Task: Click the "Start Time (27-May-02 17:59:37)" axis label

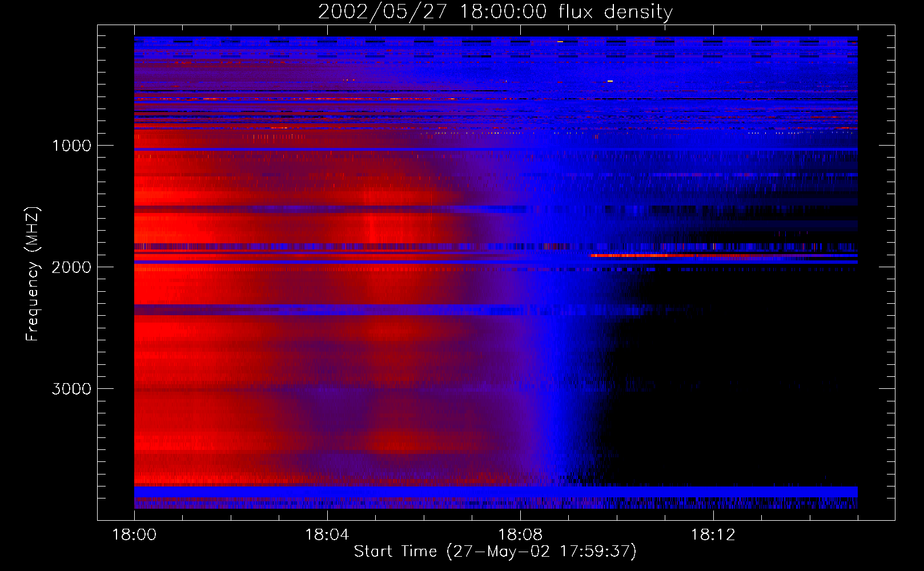Action: click(x=495, y=552)
